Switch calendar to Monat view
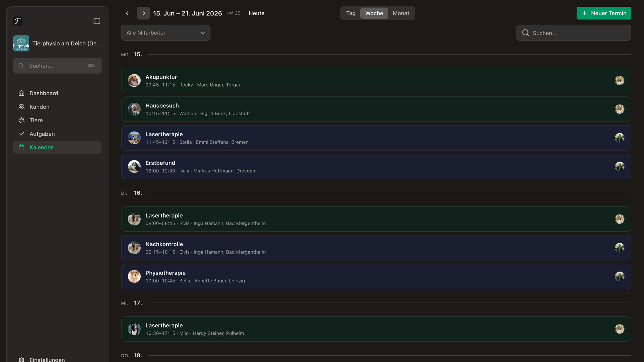 (x=401, y=13)
